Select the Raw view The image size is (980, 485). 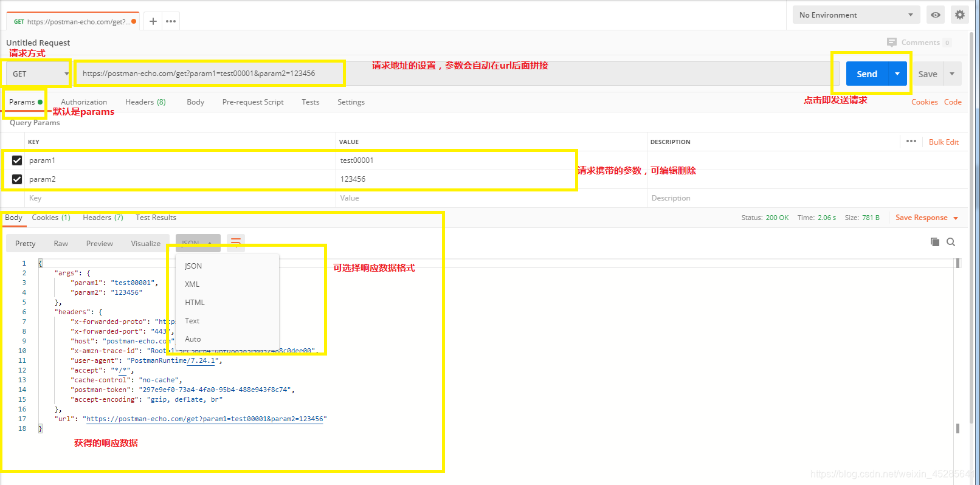(x=61, y=243)
